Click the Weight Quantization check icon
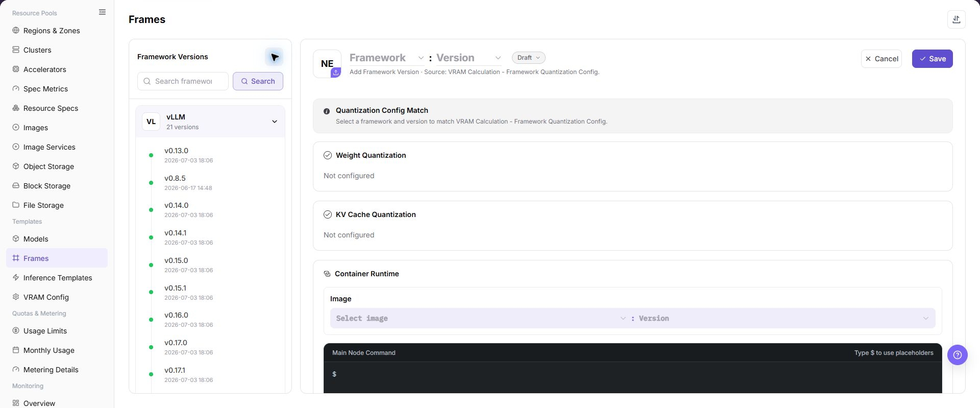This screenshot has width=980, height=408. 328,155
